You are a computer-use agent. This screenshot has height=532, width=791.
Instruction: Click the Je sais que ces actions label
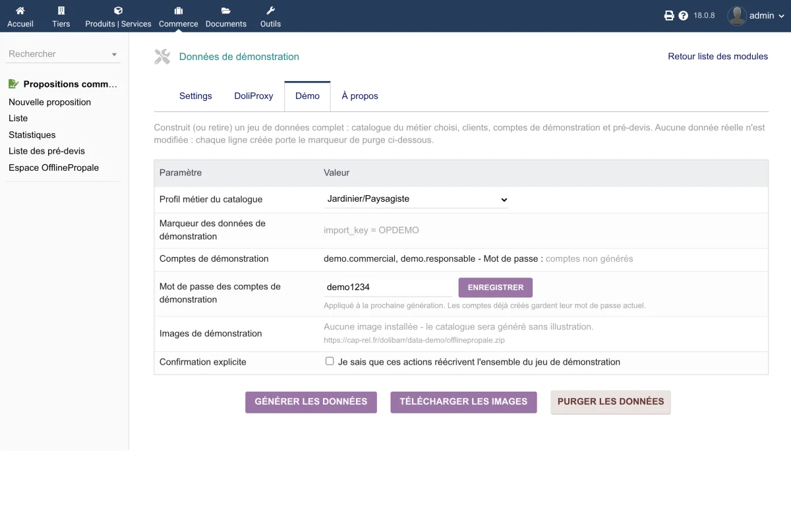coord(479,362)
